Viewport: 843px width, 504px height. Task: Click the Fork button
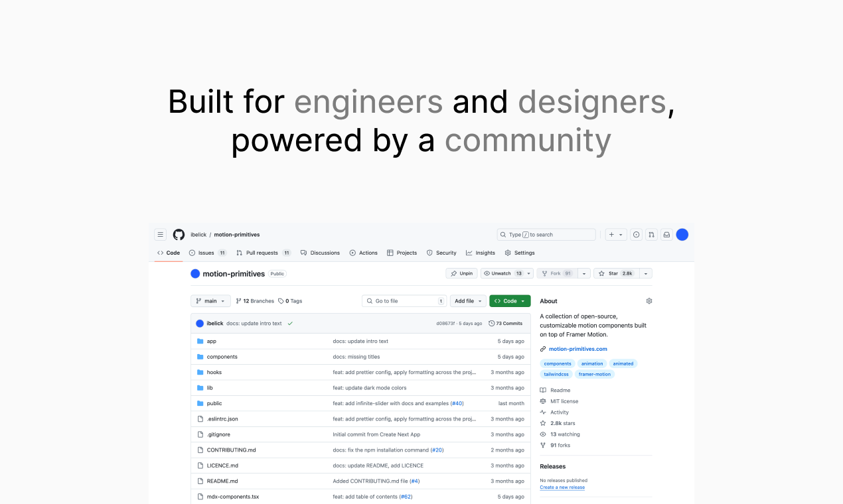tap(558, 273)
